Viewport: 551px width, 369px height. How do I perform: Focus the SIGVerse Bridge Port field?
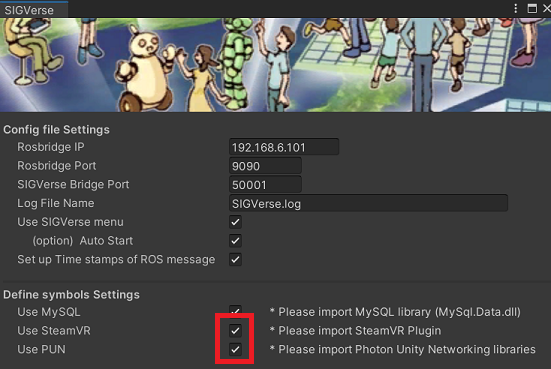265,184
